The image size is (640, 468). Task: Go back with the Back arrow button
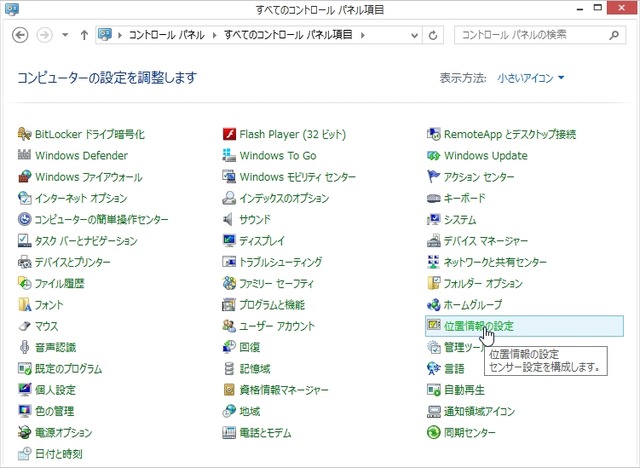pos(20,35)
